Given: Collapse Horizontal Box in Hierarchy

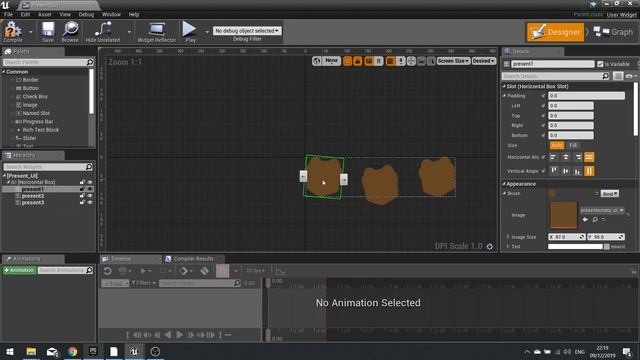Looking at the screenshot, I should pos(9,182).
